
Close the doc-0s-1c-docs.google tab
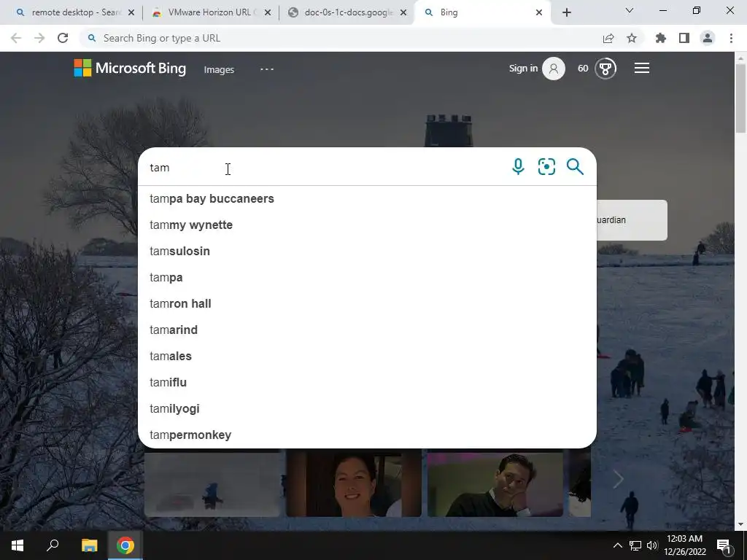[403, 12]
